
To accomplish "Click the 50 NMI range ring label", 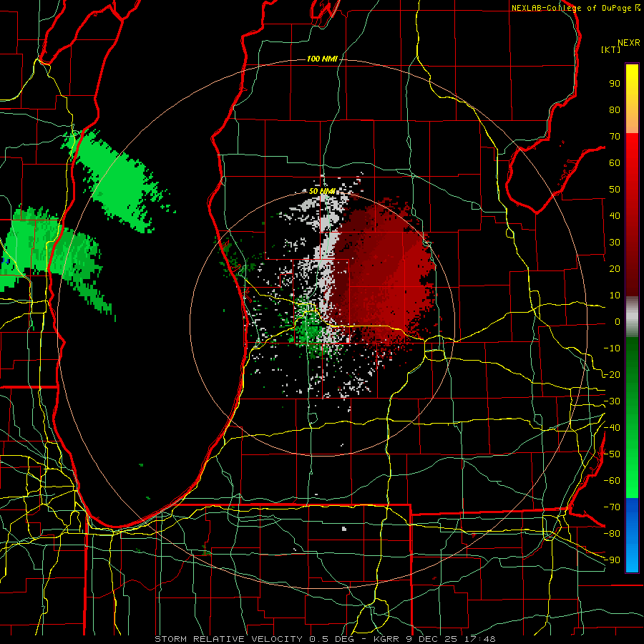I will point(322,191).
